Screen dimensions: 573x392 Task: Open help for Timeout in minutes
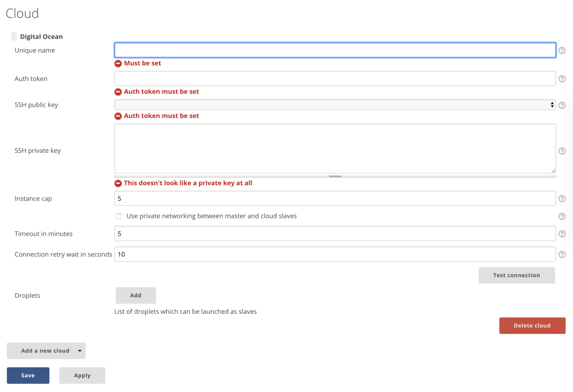pyautogui.click(x=562, y=233)
